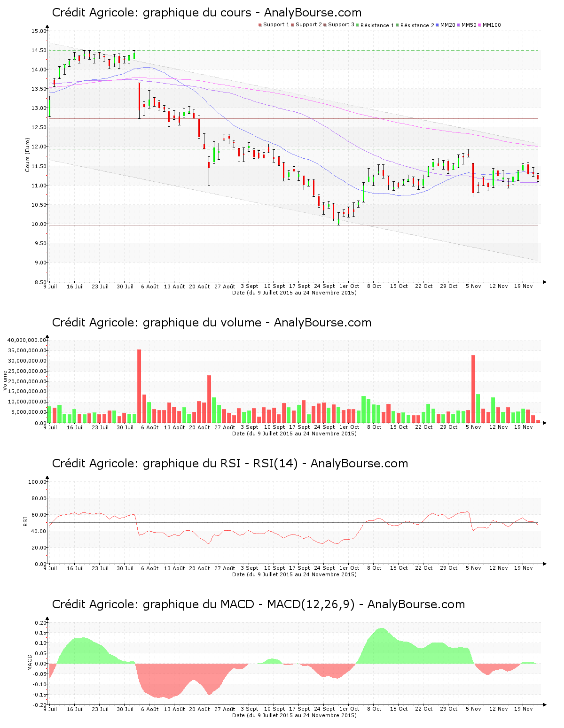Click the Support 1 legend color square
Screen dimensions: 564x728
point(260,25)
